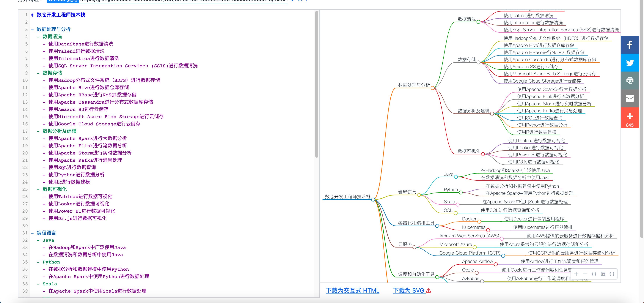
Task: Click mindmap leaf 使用SQL进行数据查询和分析
Action: coord(510,210)
